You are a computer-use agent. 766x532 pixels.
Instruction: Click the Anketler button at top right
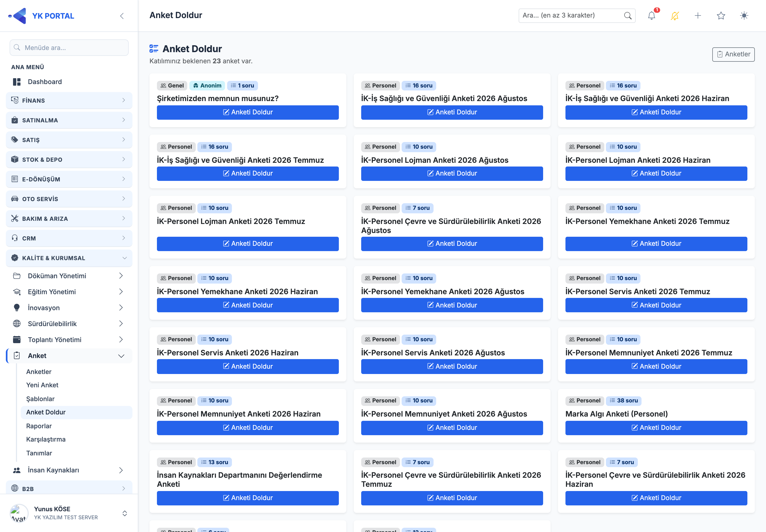point(733,54)
